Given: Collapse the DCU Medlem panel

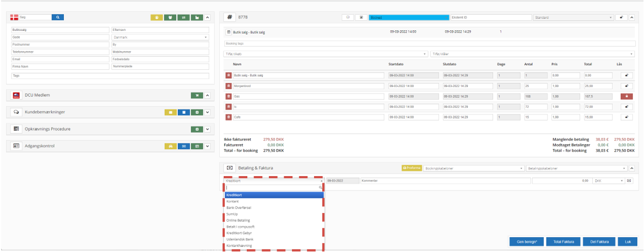Looking at the screenshot, I should coord(208,95).
